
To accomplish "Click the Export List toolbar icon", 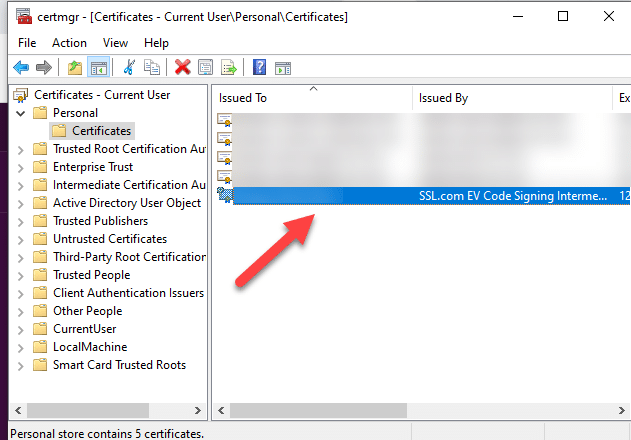I will [228, 68].
